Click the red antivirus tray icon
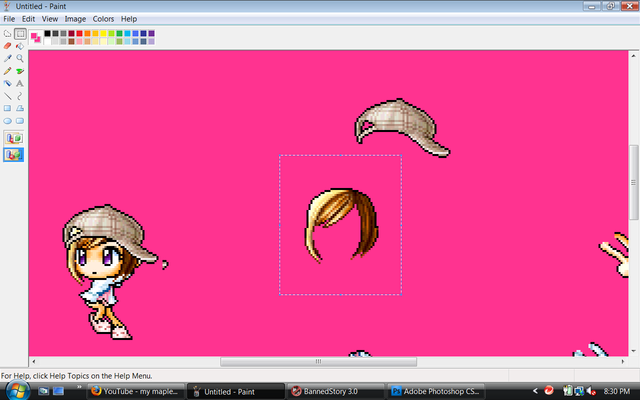Image resolution: width=640 pixels, height=400 pixels. 549,391
